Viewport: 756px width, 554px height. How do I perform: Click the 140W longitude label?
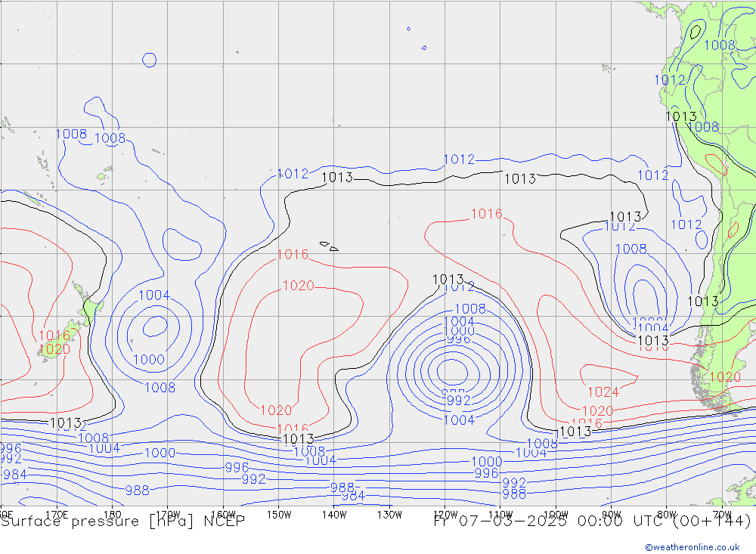click(x=334, y=515)
